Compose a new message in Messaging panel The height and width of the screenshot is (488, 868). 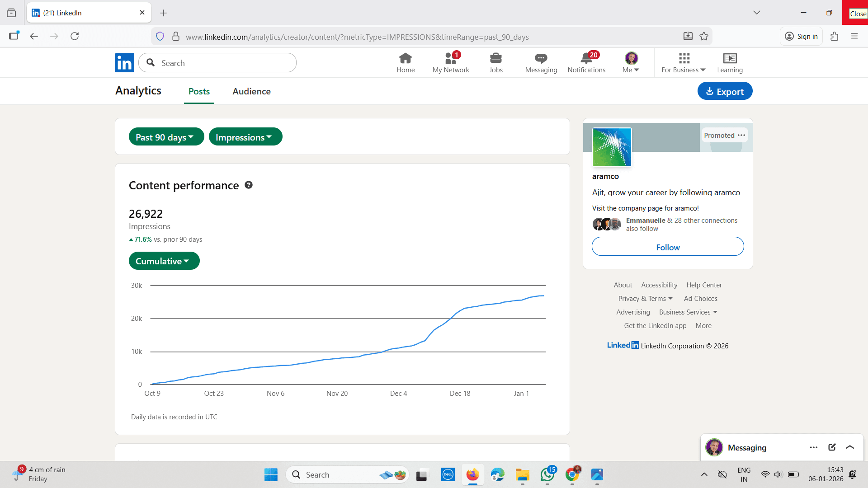click(x=832, y=447)
